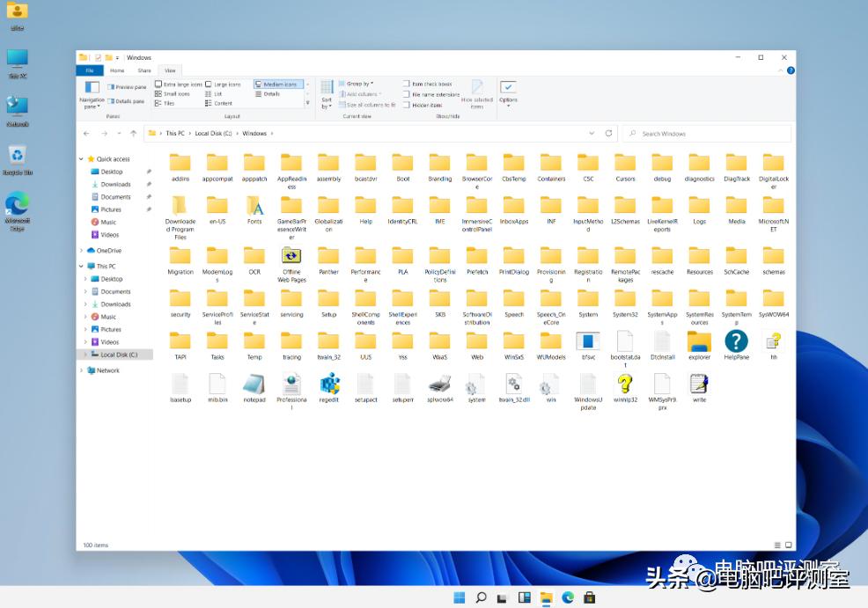Click the Back navigation button

(85, 133)
